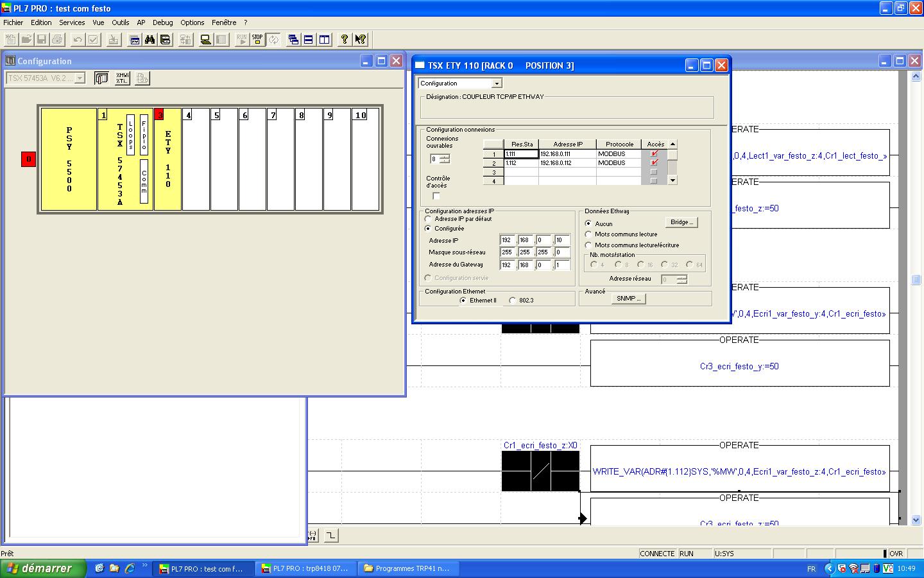This screenshot has width=924, height=578.
Task: Select the Adresse IP par défaut option
Action: (x=428, y=219)
